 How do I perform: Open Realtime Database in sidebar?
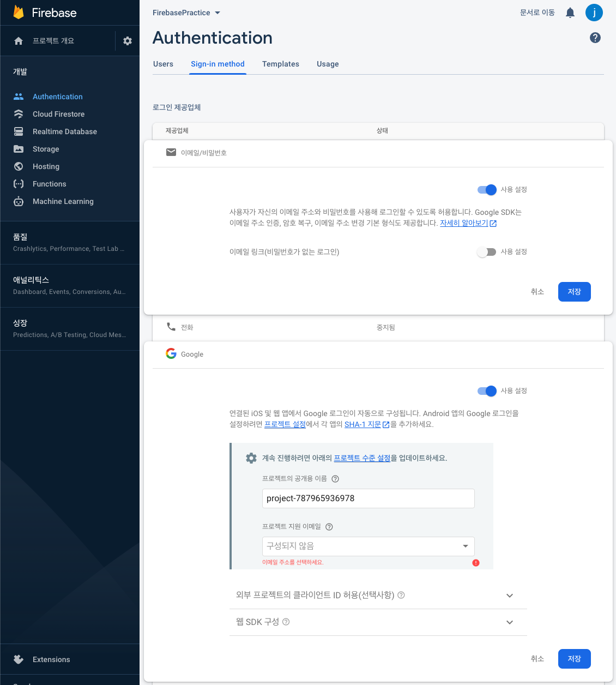[65, 131]
